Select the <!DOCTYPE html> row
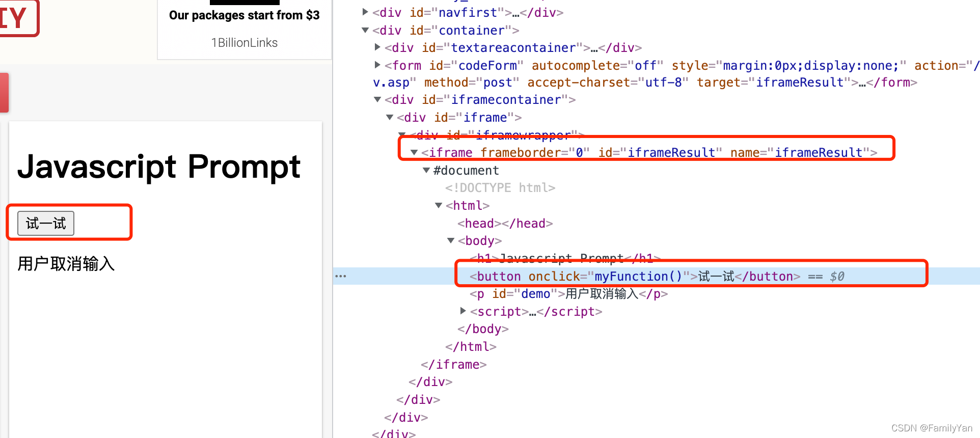Screen dimensions: 980x438 pos(500,188)
